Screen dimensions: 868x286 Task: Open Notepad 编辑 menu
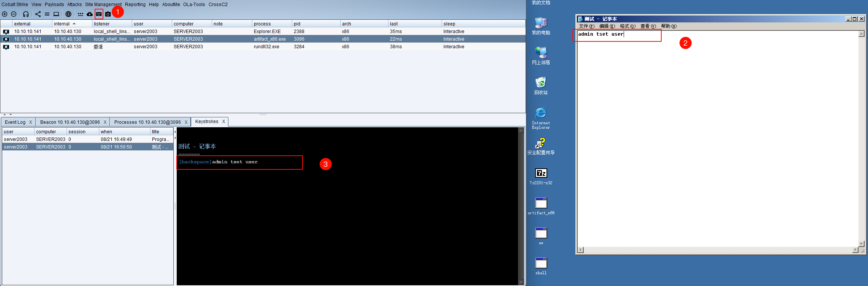pos(607,26)
